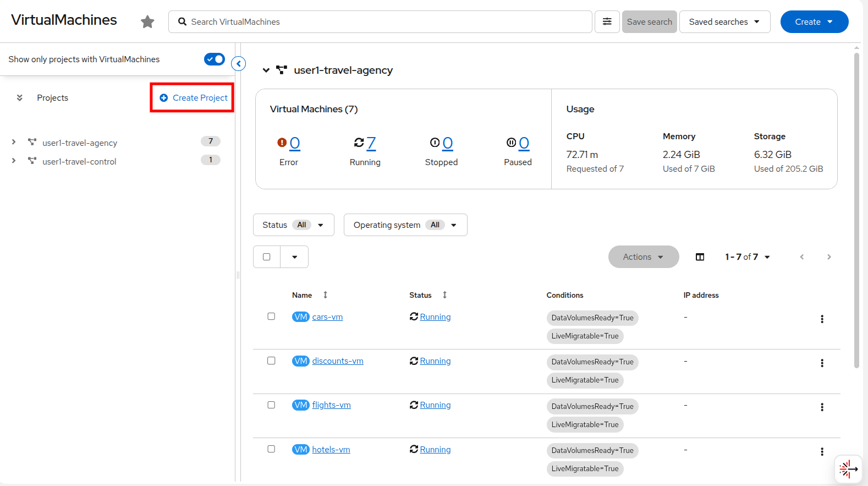Open the advanced search filter icon
This screenshot has width=868, height=486.
(x=607, y=22)
